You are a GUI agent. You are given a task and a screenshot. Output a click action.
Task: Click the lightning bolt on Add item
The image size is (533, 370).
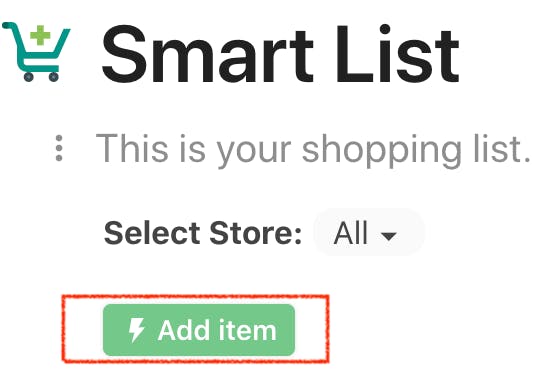136,330
